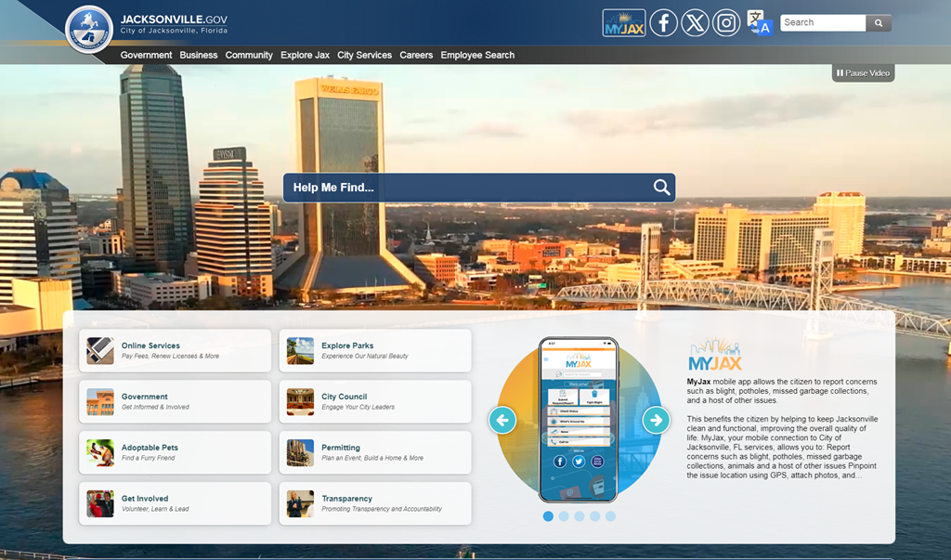Screen dimensions: 951x560
Task: Open the City Services navigation menu
Action: (364, 55)
